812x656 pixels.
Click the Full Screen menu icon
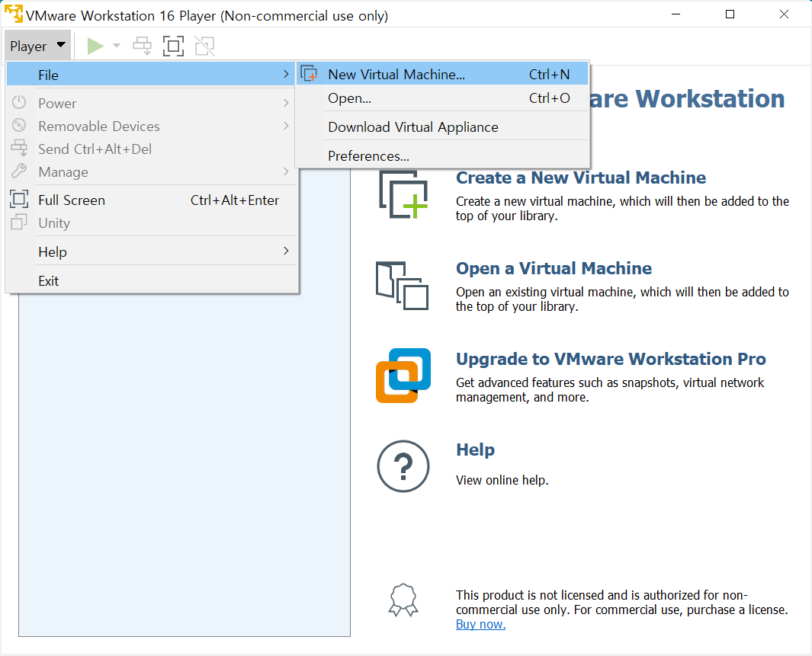pyautogui.click(x=19, y=199)
